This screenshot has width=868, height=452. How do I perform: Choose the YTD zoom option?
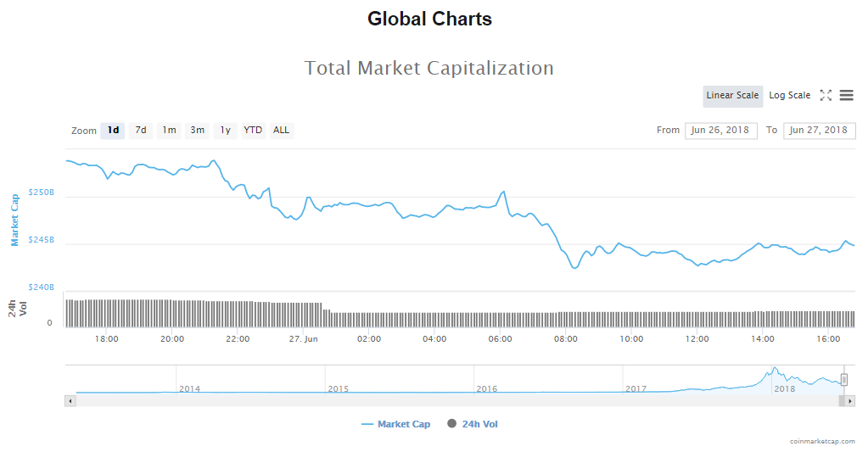tap(253, 131)
